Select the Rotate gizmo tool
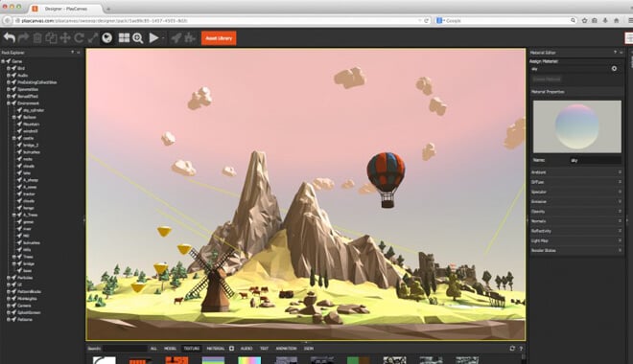Viewport: 633px width, 364px height. (79, 38)
